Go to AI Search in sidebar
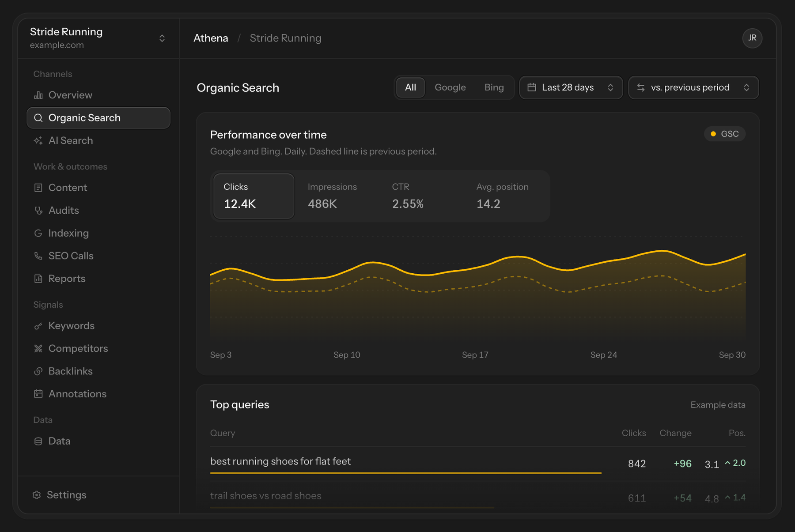Screen dimensions: 795x532 pyautogui.click(x=98, y=140)
